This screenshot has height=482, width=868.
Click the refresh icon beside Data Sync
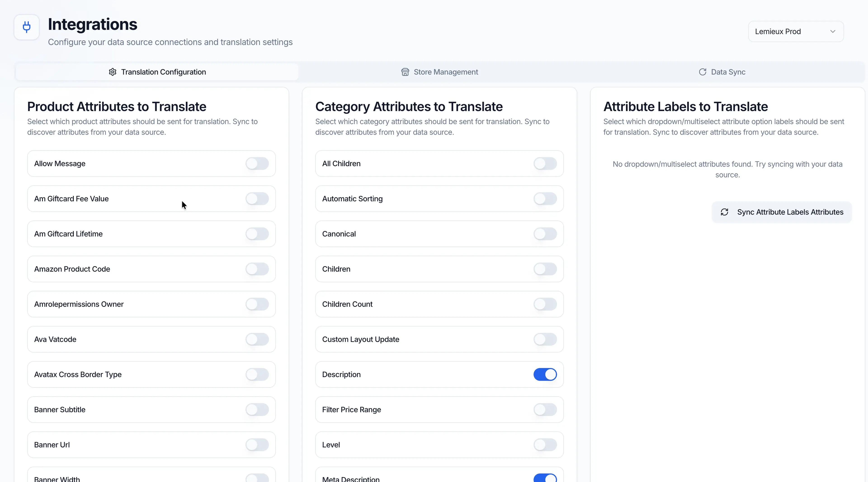tap(703, 72)
